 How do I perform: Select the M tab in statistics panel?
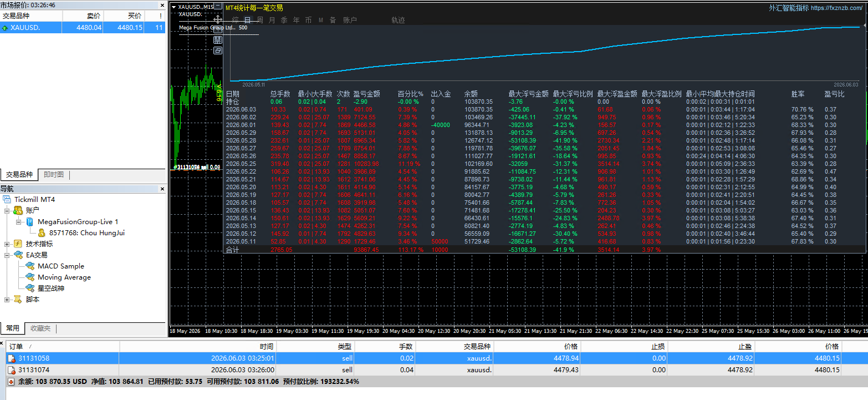point(320,20)
